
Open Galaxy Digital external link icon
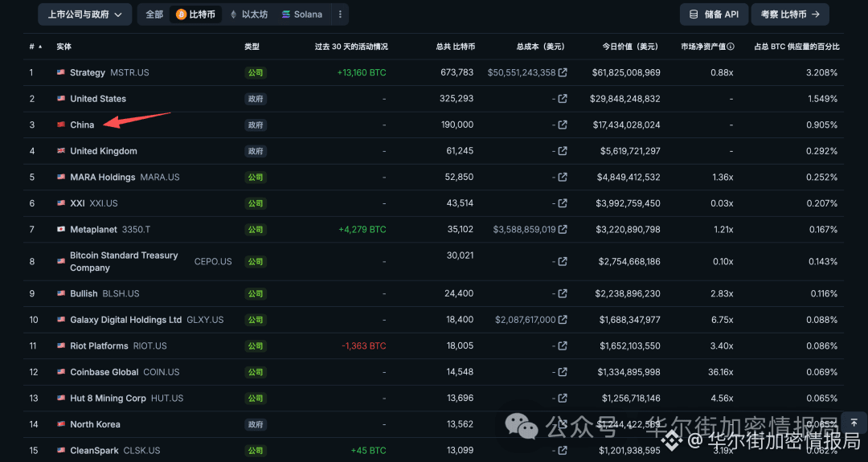pos(563,319)
